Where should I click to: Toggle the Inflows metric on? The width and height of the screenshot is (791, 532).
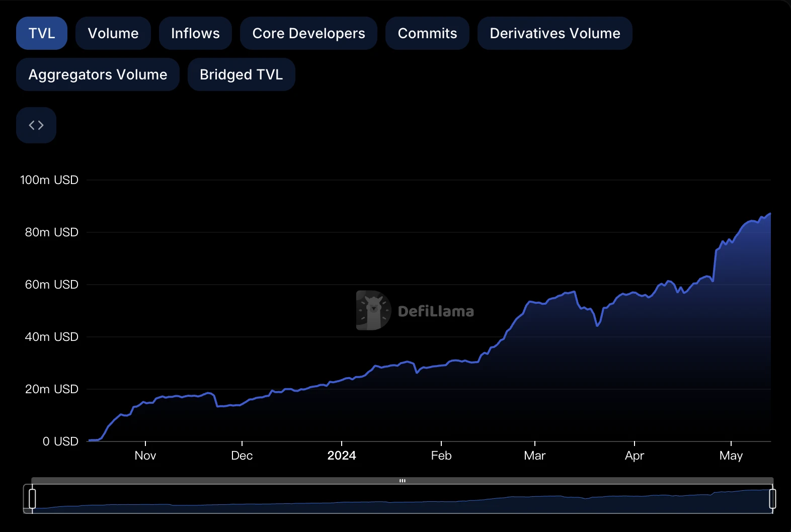(x=195, y=33)
